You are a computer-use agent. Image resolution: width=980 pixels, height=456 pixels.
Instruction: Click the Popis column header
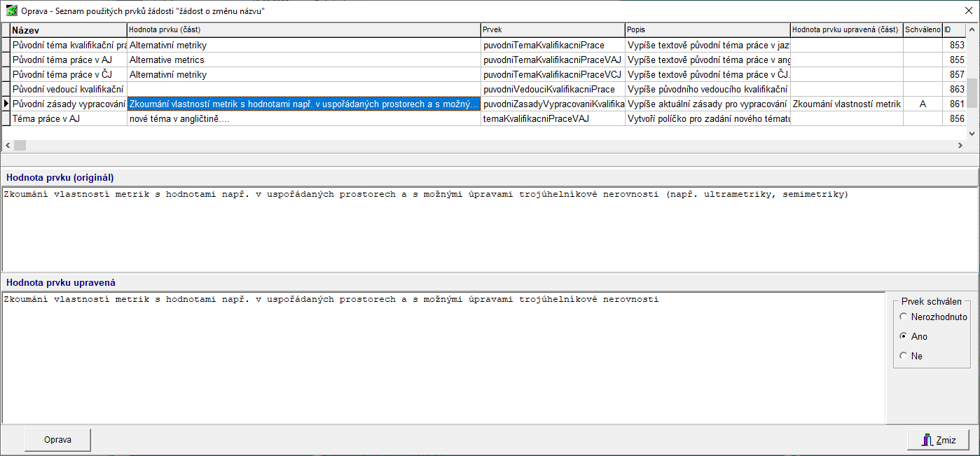(707, 30)
